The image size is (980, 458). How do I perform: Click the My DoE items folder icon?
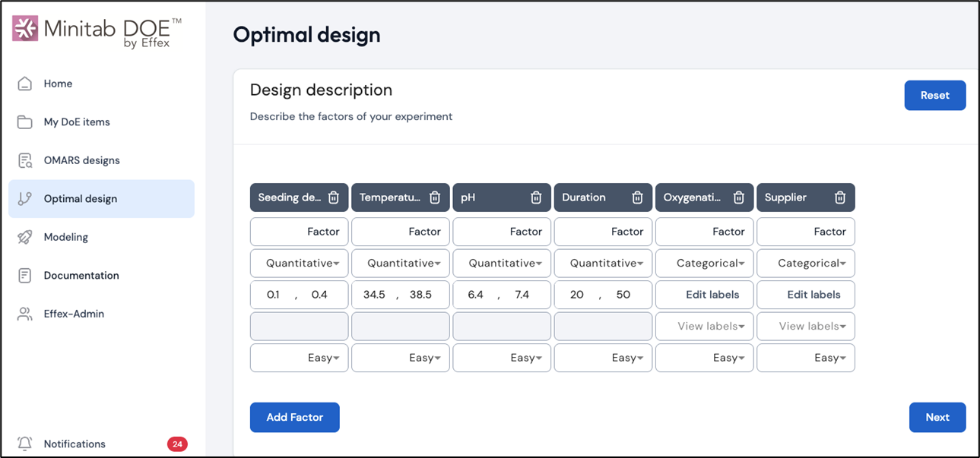(25, 122)
